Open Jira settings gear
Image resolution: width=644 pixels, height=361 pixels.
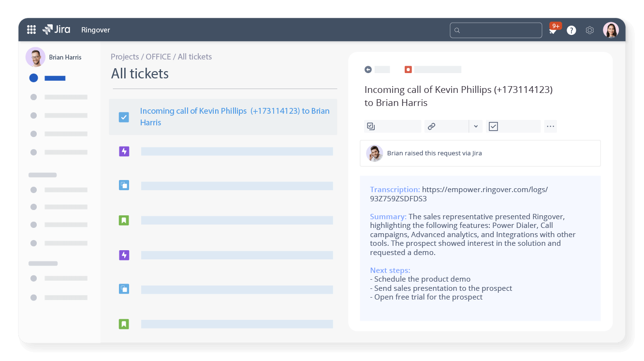[589, 30]
